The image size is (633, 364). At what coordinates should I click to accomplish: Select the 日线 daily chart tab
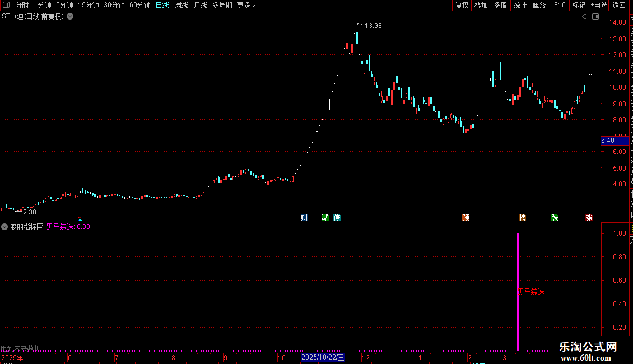point(162,5)
